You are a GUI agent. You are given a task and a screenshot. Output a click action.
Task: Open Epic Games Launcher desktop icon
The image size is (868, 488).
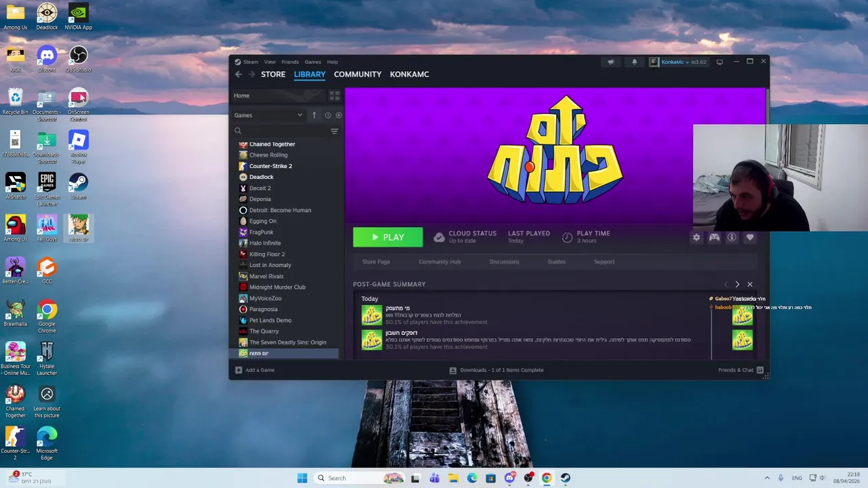(x=47, y=190)
